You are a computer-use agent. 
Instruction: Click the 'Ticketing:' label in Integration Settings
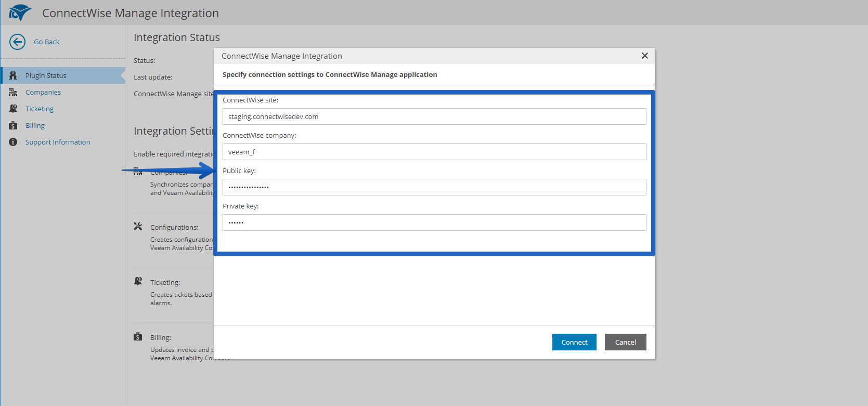click(165, 282)
